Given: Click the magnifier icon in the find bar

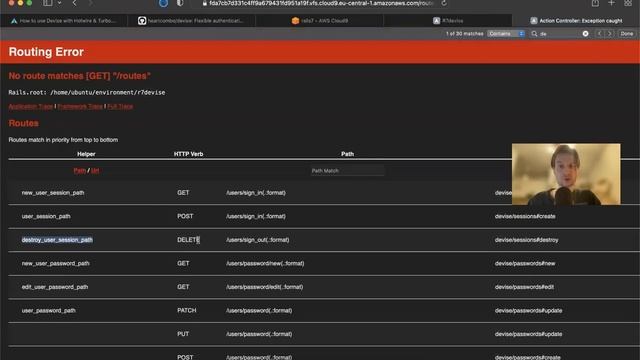Looking at the screenshot, I should coord(534,33).
